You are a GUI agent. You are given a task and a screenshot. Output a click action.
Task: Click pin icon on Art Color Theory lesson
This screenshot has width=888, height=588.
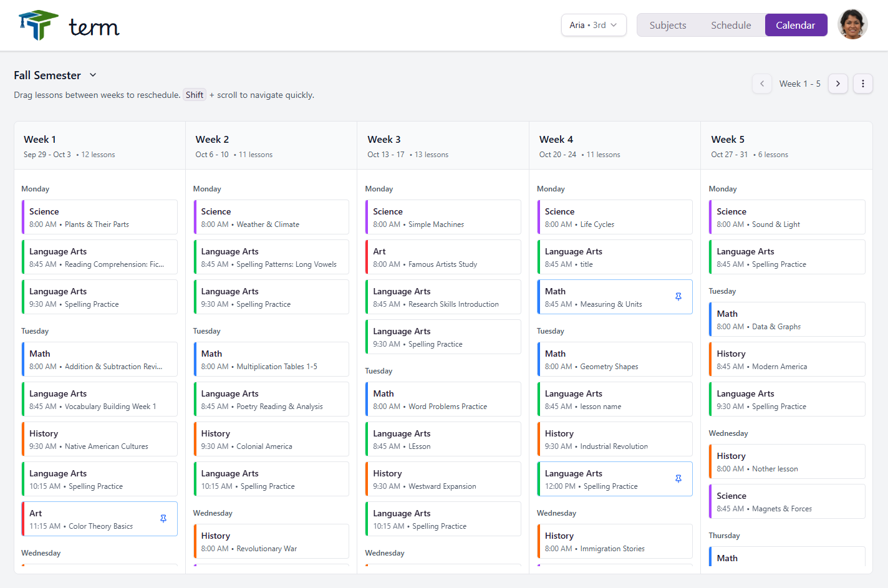[x=163, y=519]
